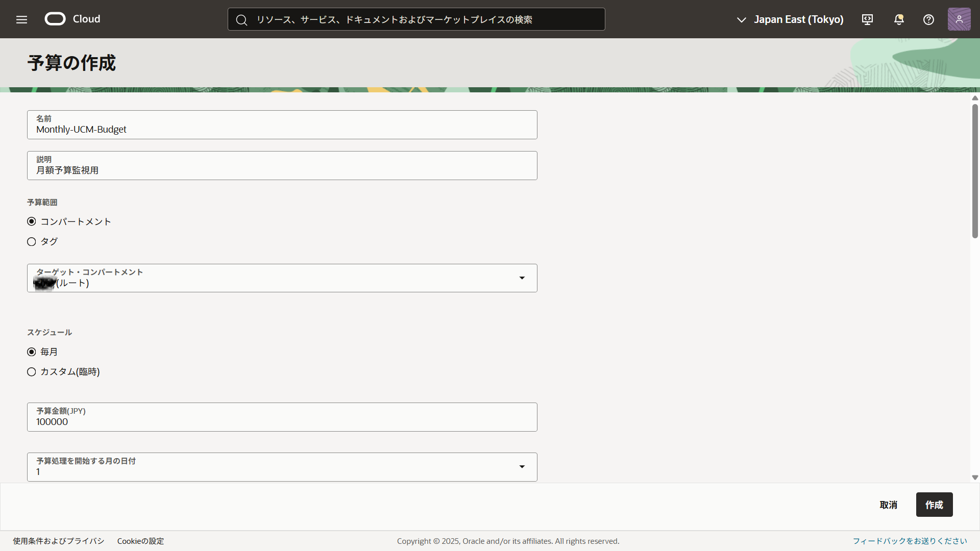Select the 毎月 schedule radio button
Viewport: 980px width, 551px height.
click(32, 352)
